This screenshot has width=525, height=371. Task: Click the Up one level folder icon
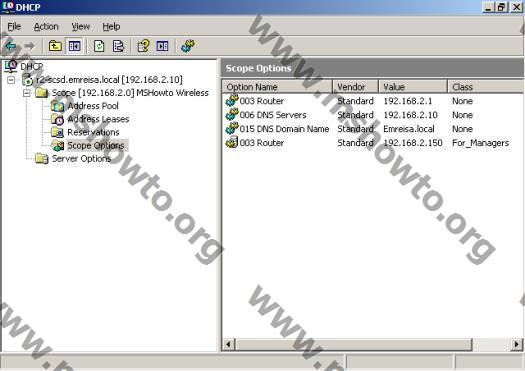coord(55,46)
